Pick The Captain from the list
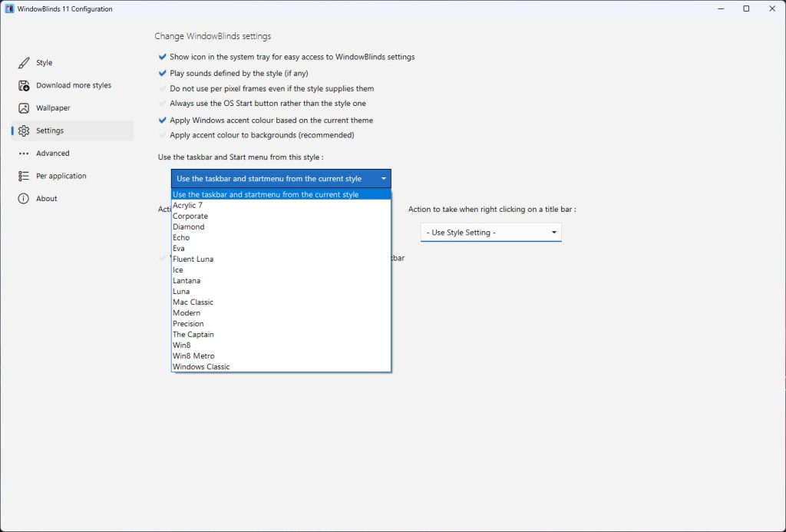 [x=281, y=335]
